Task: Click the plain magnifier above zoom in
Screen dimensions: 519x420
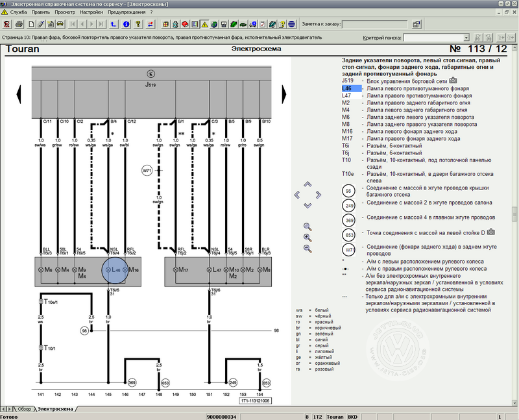Action: [308, 227]
